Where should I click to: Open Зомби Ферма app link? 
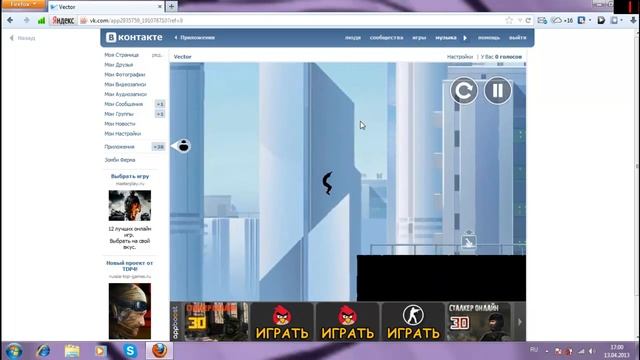point(120,160)
